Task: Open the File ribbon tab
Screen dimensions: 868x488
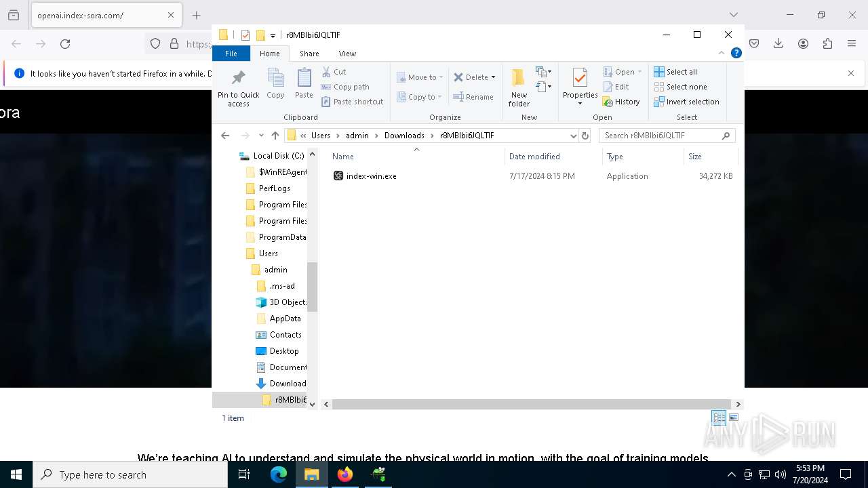Action: click(231, 54)
